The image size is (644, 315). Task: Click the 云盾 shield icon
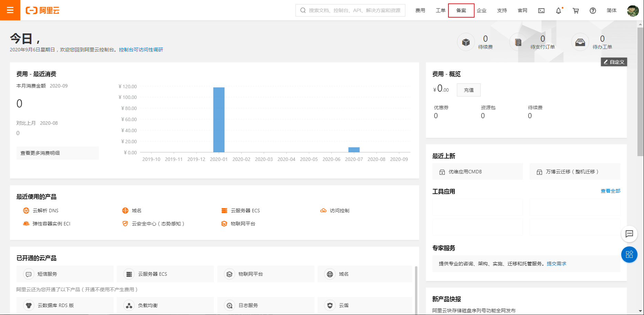click(x=330, y=305)
